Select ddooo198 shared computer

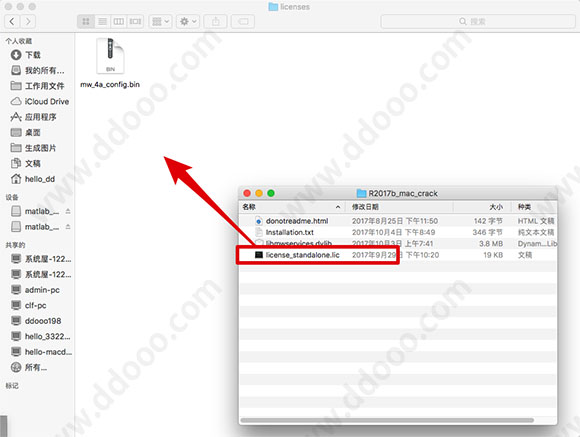[x=37, y=321]
